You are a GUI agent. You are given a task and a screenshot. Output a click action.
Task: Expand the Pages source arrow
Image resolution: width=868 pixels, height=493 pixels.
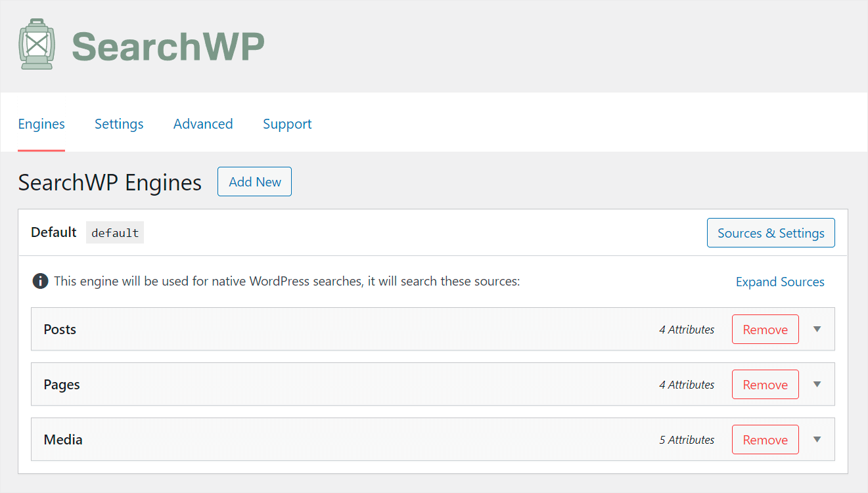point(817,385)
